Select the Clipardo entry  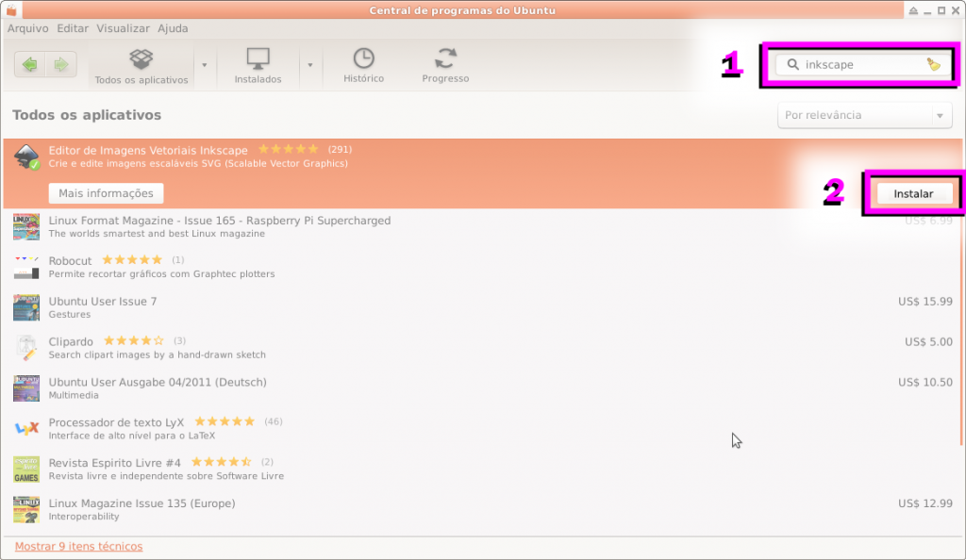coord(483,348)
